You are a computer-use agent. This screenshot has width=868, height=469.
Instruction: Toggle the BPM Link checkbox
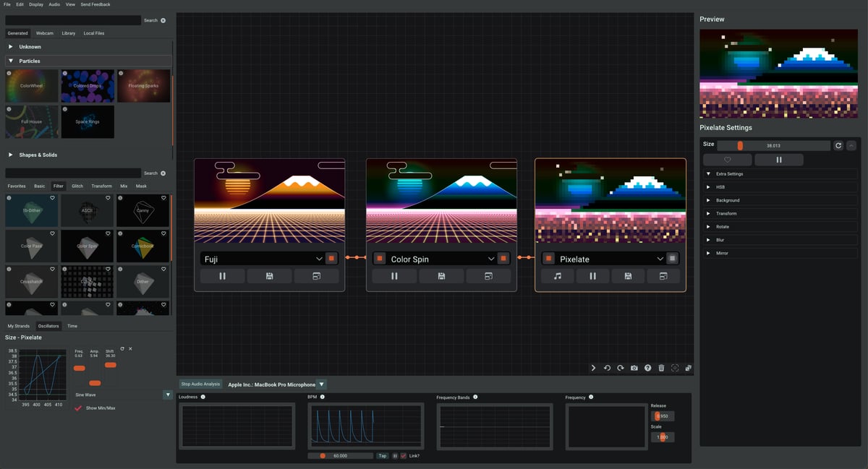click(404, 456)
